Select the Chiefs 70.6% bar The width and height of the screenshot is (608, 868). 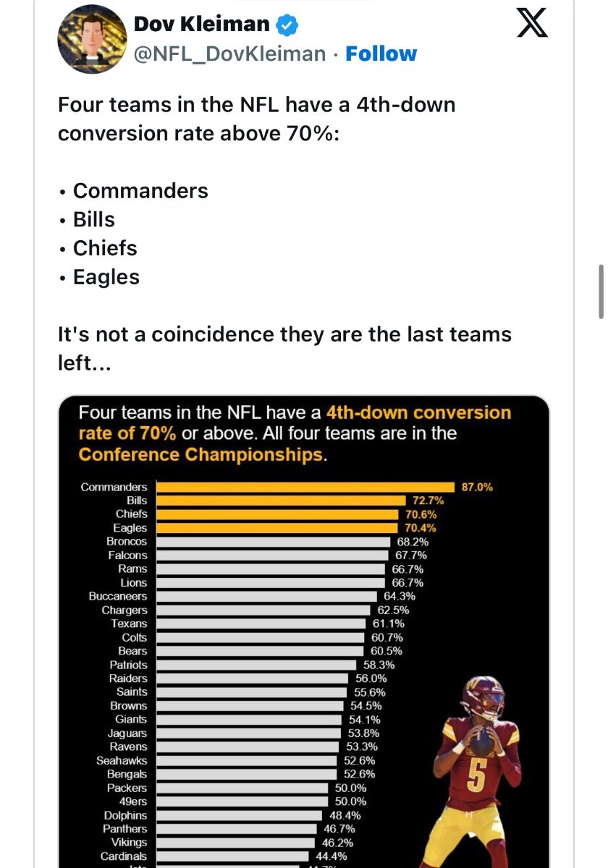[277, 514]
